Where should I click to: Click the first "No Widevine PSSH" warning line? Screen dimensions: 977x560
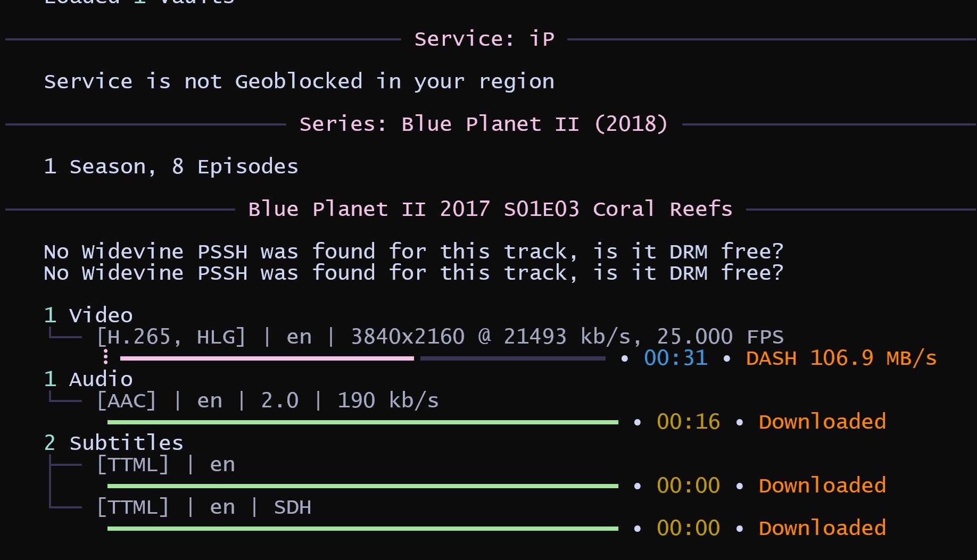tap(413, 251)
